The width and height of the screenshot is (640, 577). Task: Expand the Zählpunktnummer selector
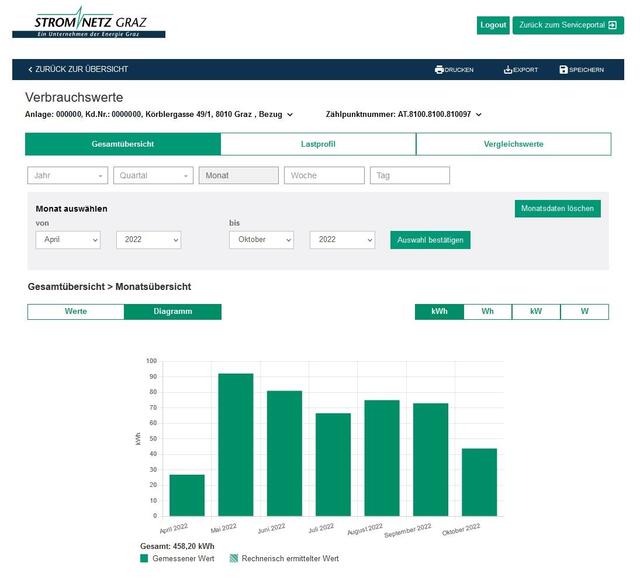(x=479, y=115)
